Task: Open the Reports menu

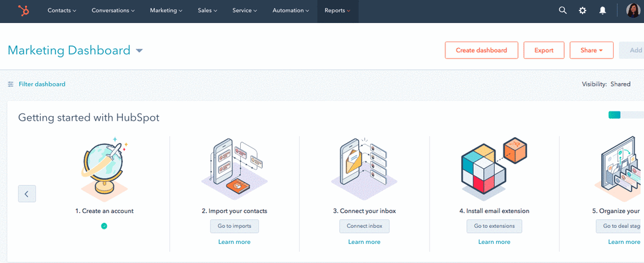Action: pos(338,11)
